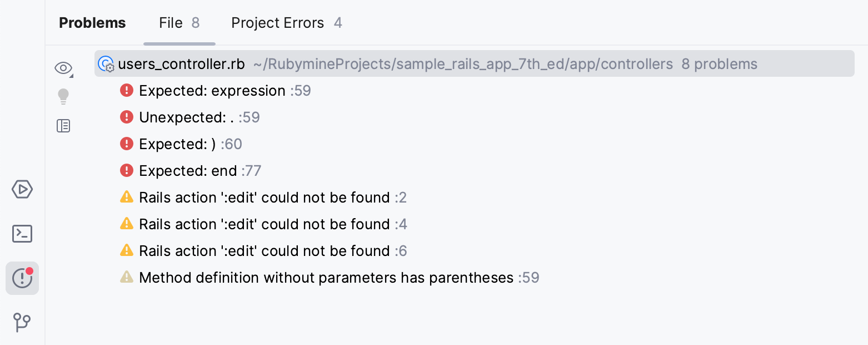Select the line 4 'Rails action' warning entry
868x345 pixels.
pyautogui.click(x=264, y=224)
